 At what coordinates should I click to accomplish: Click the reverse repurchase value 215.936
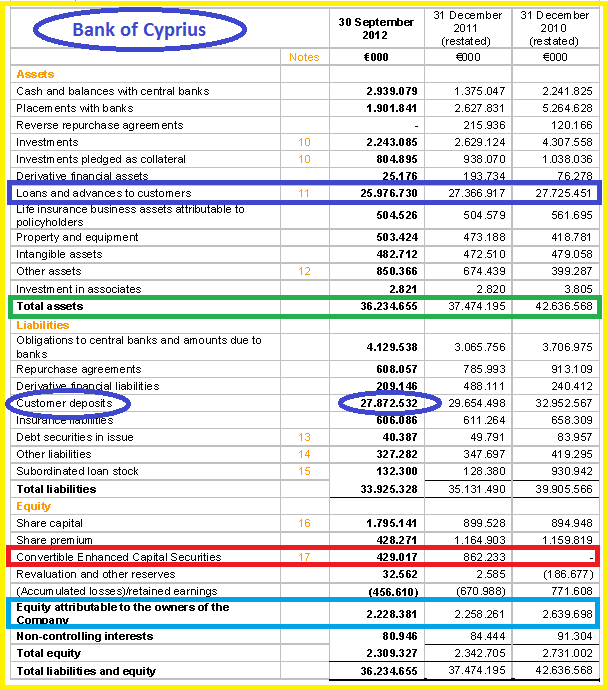click(x=484, y=125)
